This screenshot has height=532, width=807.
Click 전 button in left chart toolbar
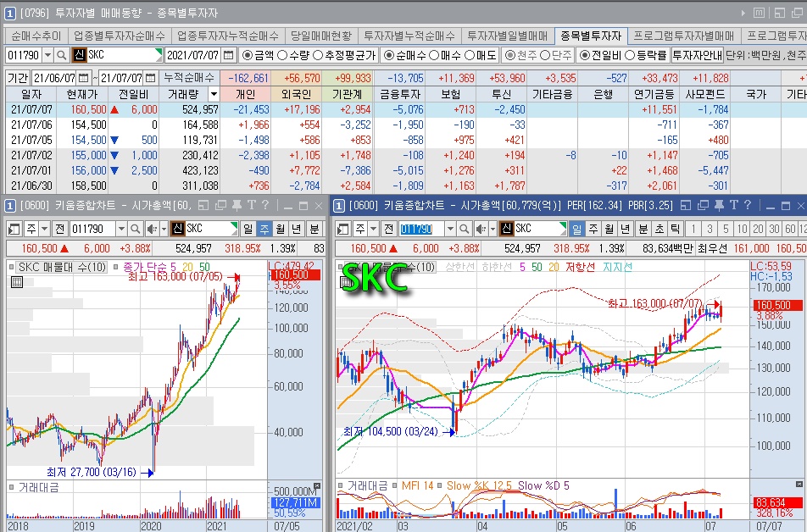tap(59, 229)
